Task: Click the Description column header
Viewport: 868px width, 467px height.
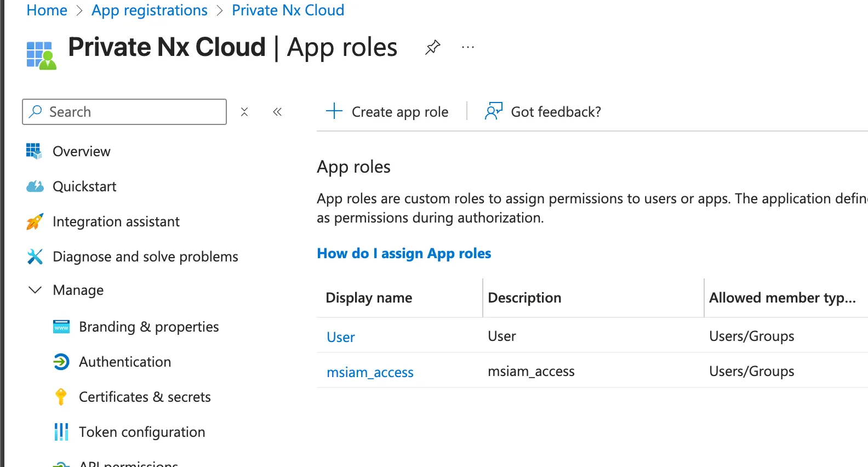Action: point(524,298)
